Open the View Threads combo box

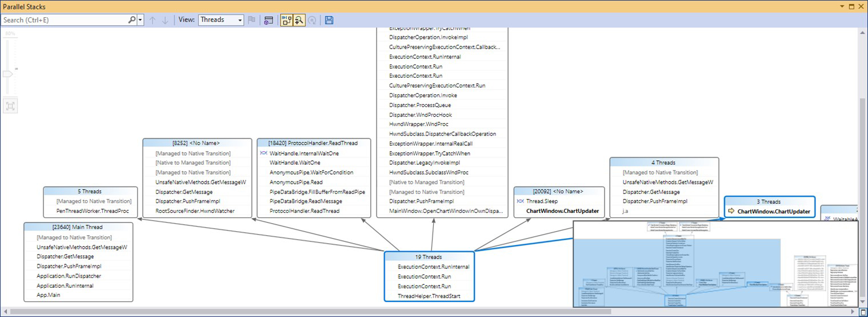coord(221,20)
